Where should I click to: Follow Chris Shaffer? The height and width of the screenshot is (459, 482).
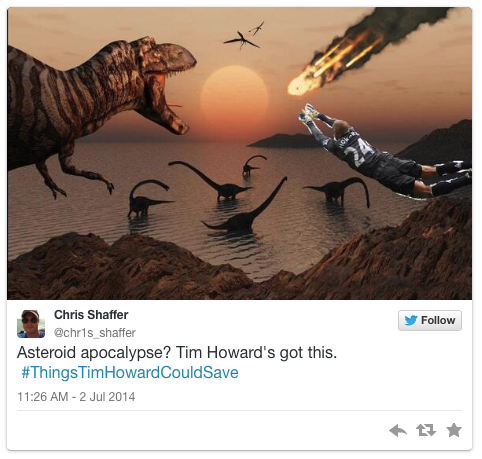tap(430, 320)
